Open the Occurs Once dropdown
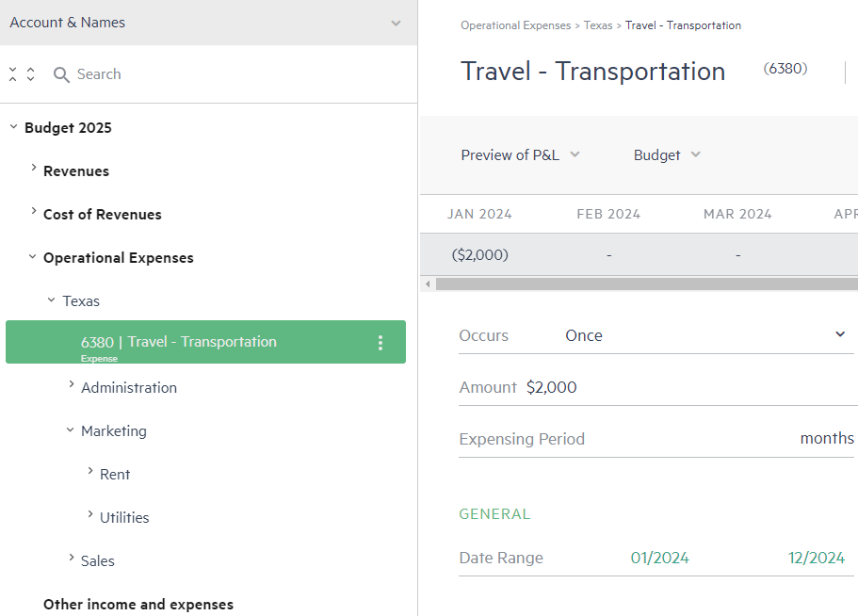Image resolution: width=858 pixels, height=616 pixels. pos(705,335)
